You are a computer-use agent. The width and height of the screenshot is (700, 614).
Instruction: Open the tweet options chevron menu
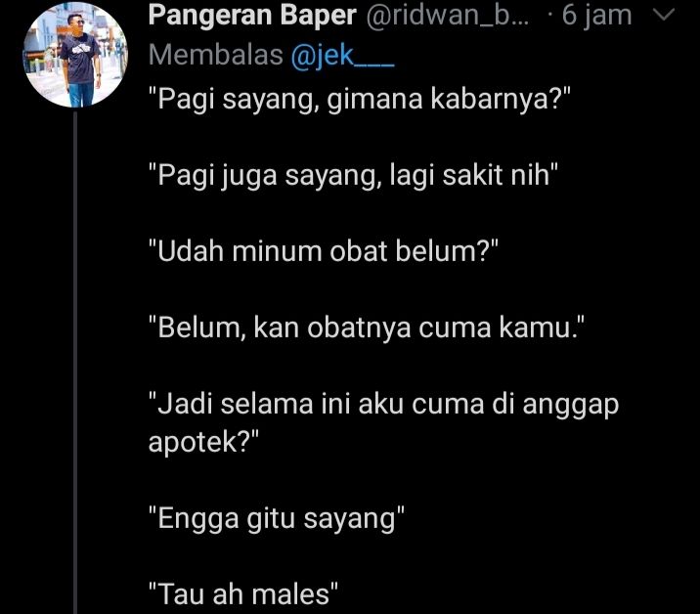664,16
